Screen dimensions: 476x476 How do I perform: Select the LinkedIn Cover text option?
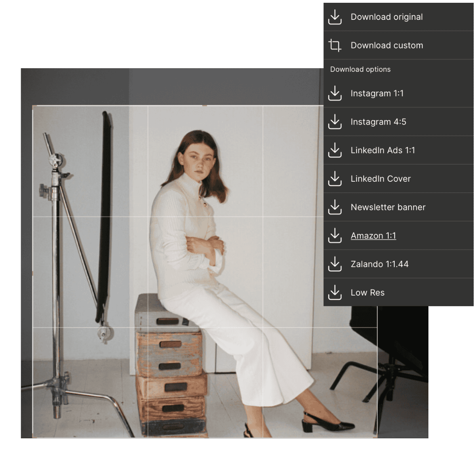(x=380, y=179)
